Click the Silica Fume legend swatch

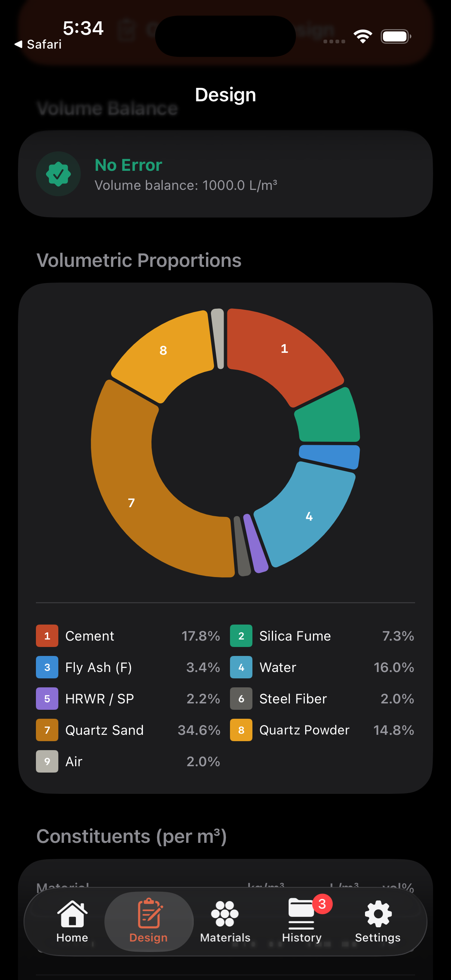coord(241,636)
